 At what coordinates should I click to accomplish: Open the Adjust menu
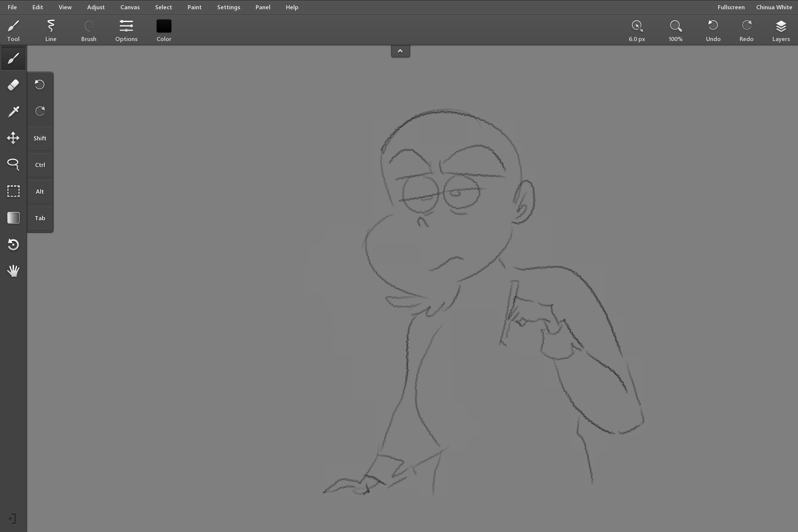point(96,7)
